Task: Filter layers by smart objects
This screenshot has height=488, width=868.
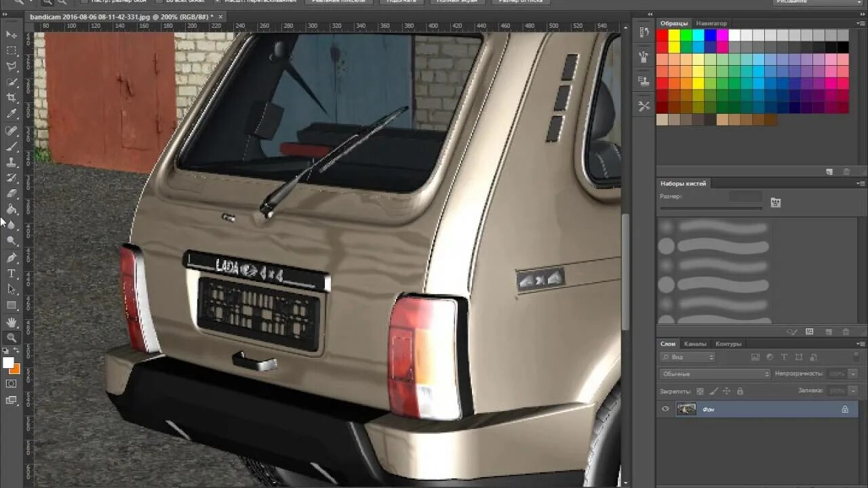Action: click(813, 357)
